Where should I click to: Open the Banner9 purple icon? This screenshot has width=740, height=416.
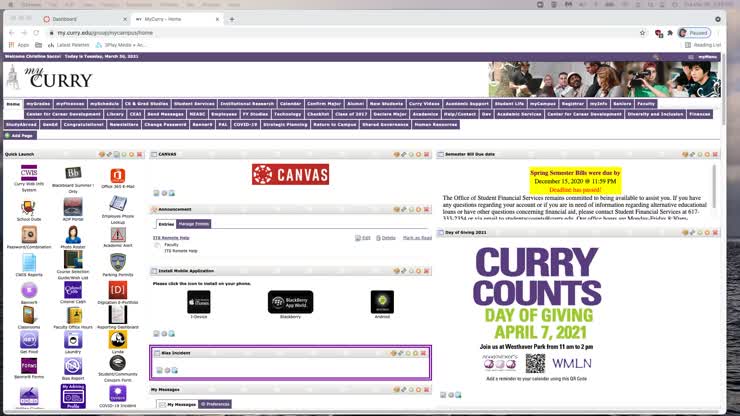[29, 290]
